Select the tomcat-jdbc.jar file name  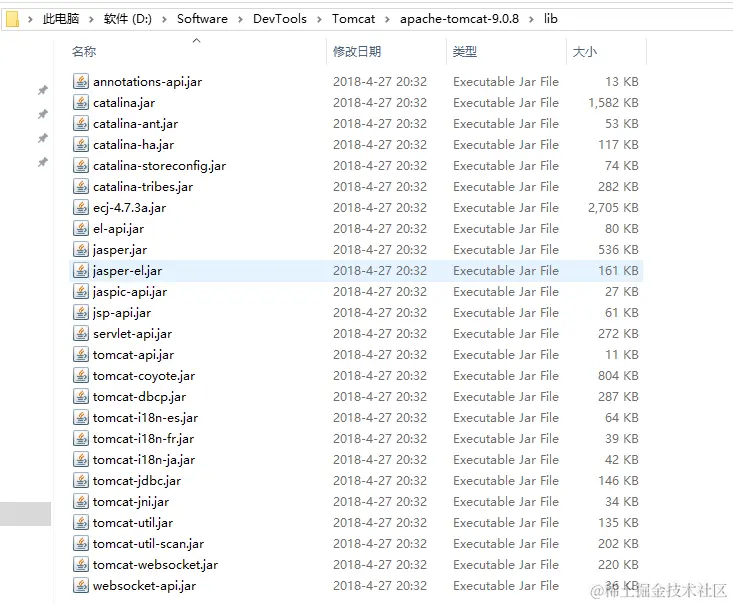pos(137,481)
